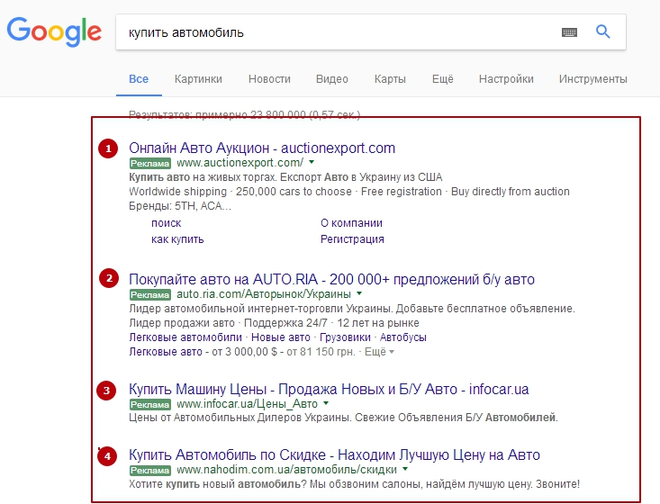Open the Видео search tab

click(332, 79)
